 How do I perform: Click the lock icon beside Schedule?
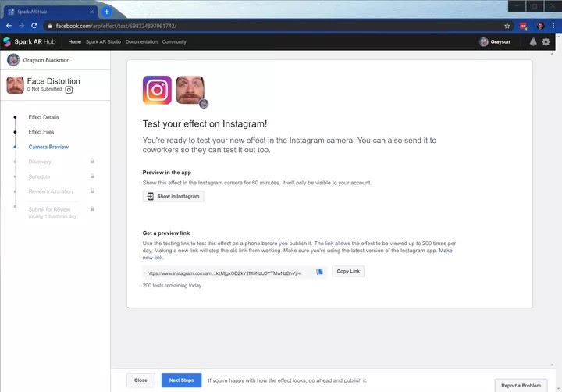92,176
